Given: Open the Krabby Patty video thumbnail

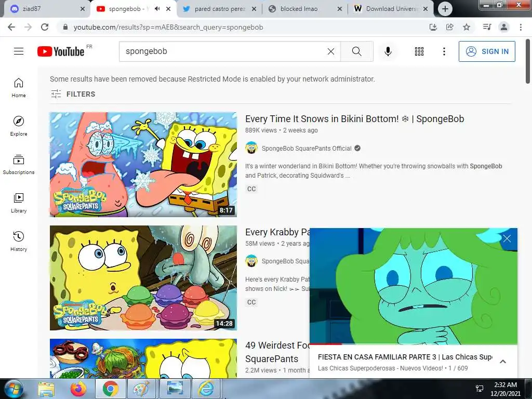Looking at the screenshot, I should point(143,278).
